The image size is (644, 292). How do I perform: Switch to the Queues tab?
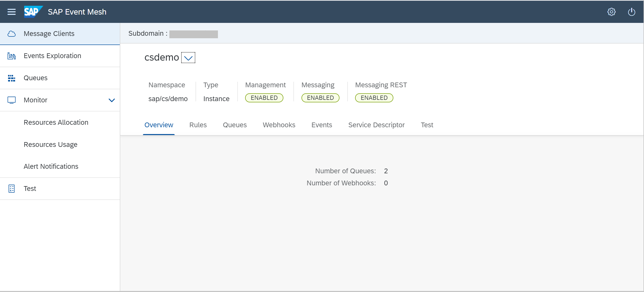pos(235,125)
